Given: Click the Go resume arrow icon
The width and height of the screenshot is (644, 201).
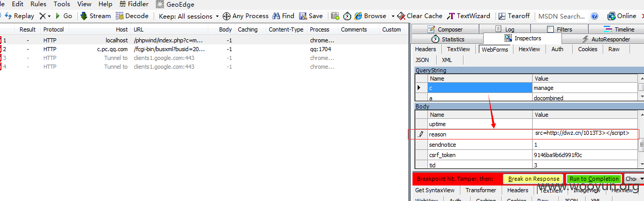Looking at the screenshot, I should coord(58,16).
